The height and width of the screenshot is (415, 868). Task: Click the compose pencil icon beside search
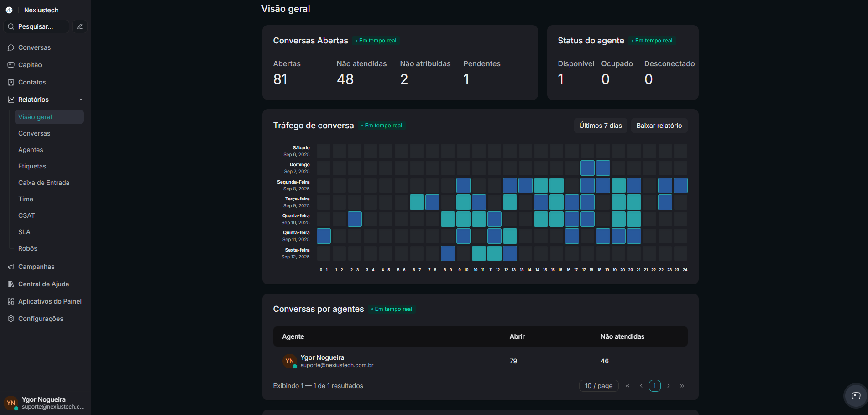pos(79,26)
